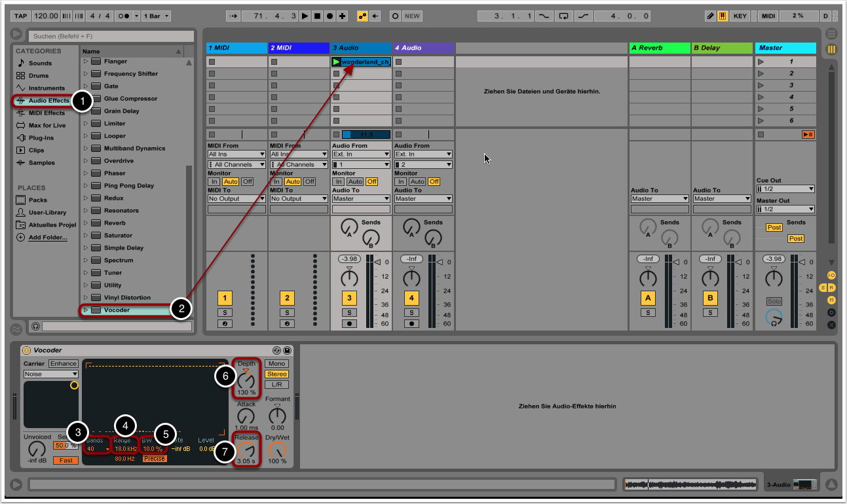Expand the Vocoder folder in browser
The image size is (847, 504).
pos(85,310)
